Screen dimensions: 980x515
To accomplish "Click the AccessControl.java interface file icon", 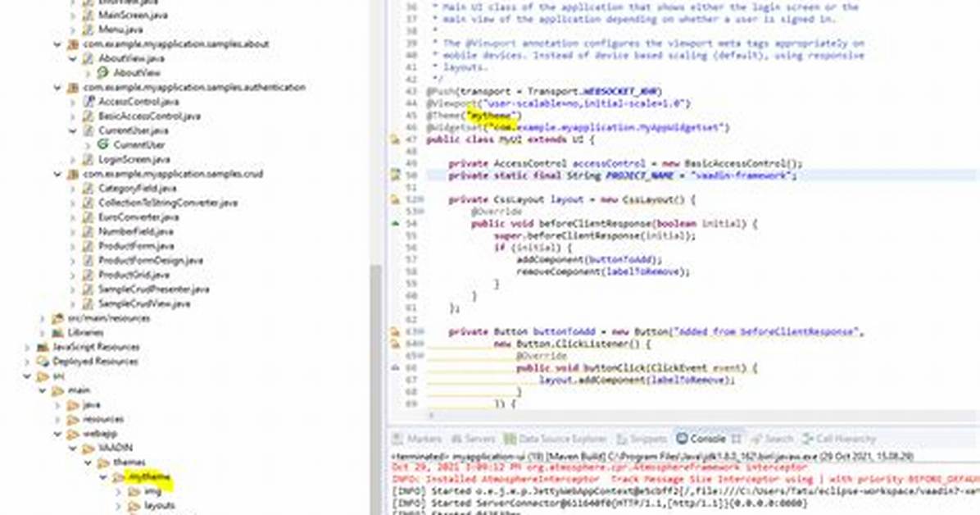I will tap(88, 102).
